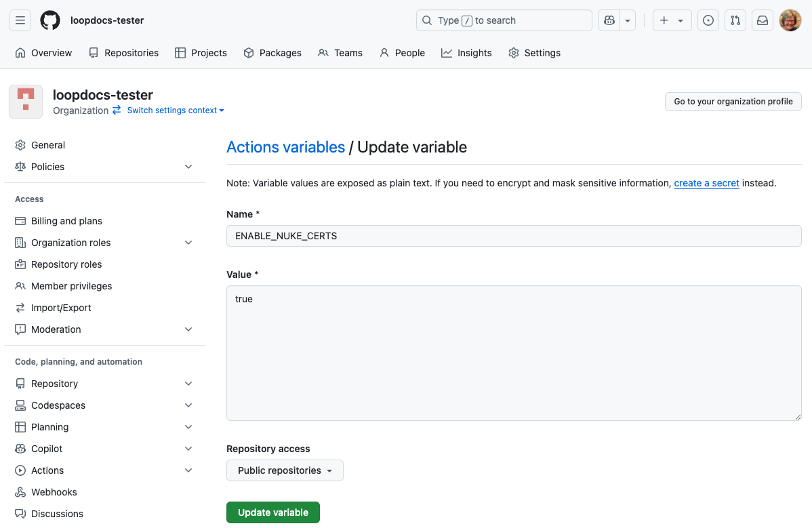Open the issues icon in header

click(x=708, y=20)
